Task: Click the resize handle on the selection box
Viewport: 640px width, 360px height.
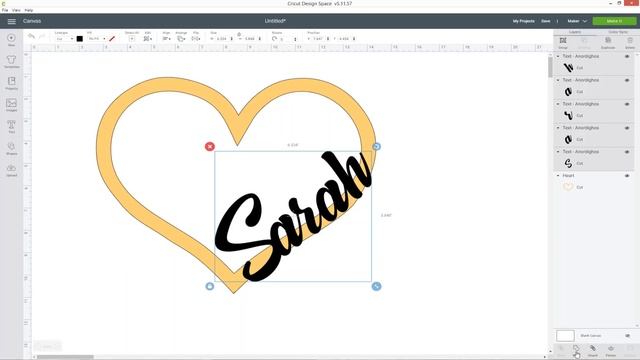Action: pyautogui.click(x=376, y=286)
